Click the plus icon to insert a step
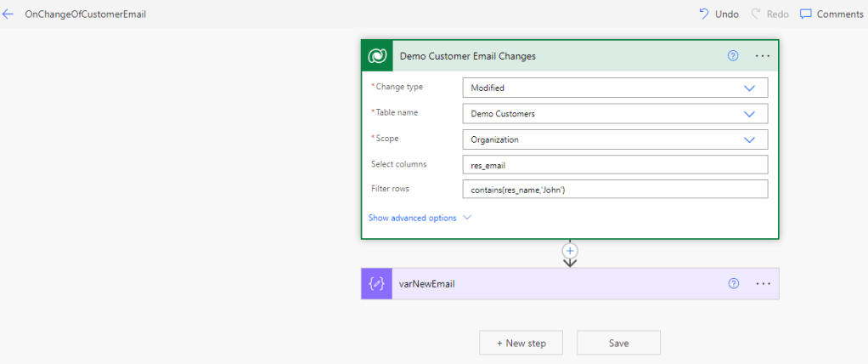This screenshot has width=868, height=364. (570, 251)
